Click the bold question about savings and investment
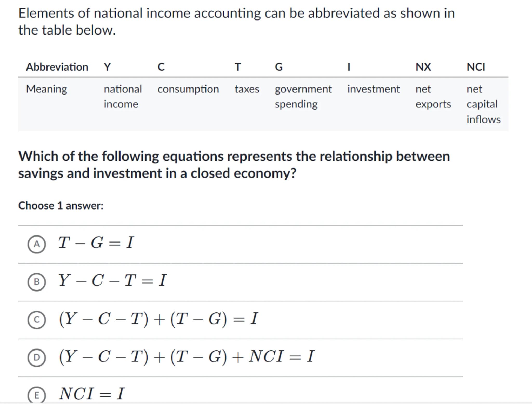This screenshot has width=532, height=404. coord(234,165)
